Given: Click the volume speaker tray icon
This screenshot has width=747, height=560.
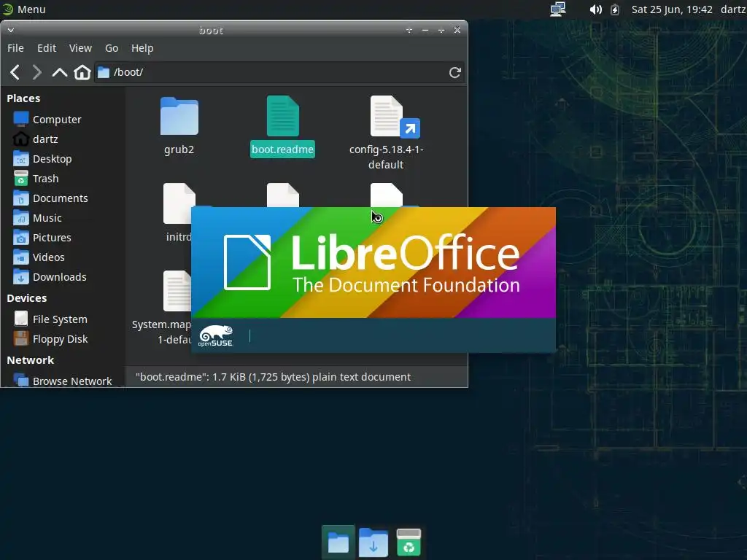Looking at the screenshot, I should point(595,9).
